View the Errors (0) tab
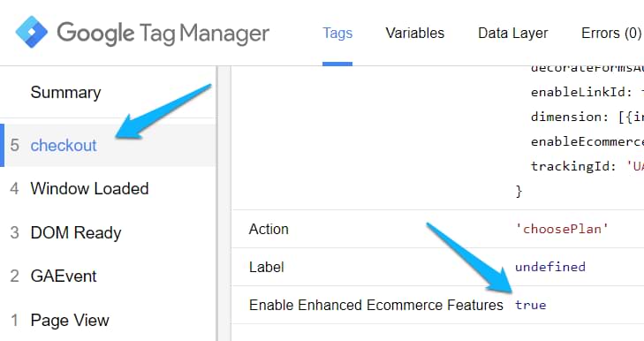644x341 pixels. click(x=611, y=33)
